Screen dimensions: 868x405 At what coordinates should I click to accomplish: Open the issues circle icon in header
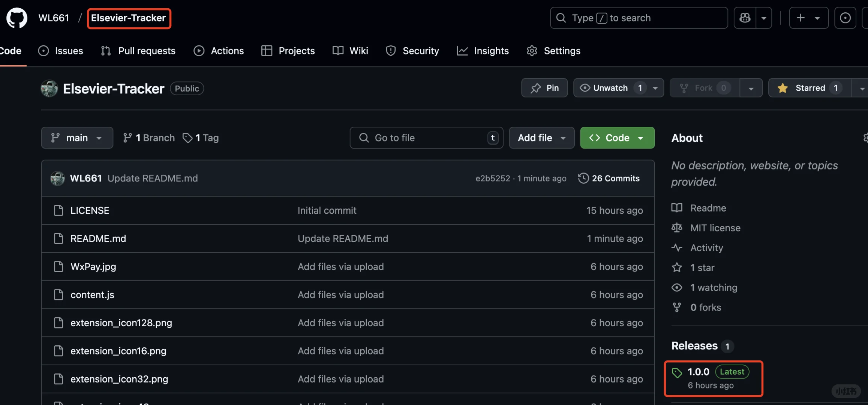pos(845,18)
